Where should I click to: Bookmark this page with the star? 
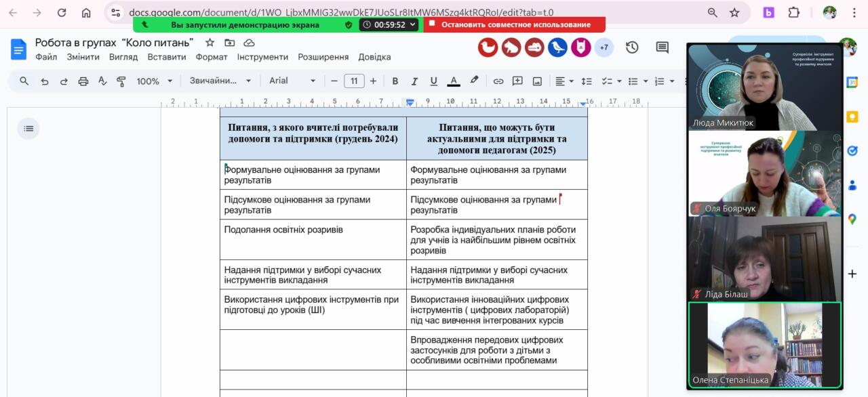tap(734, 12)
